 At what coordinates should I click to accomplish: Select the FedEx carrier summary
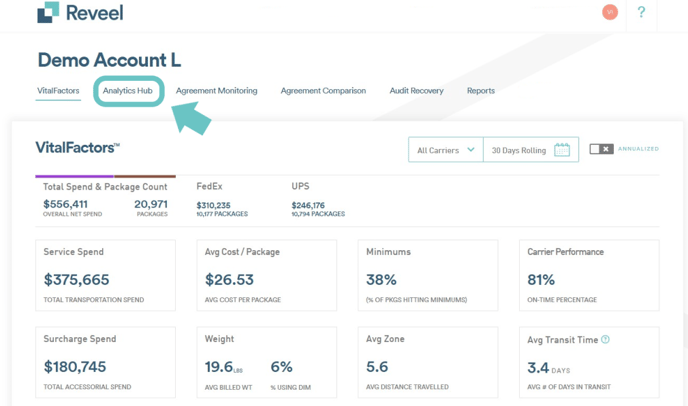click(222, 200)
